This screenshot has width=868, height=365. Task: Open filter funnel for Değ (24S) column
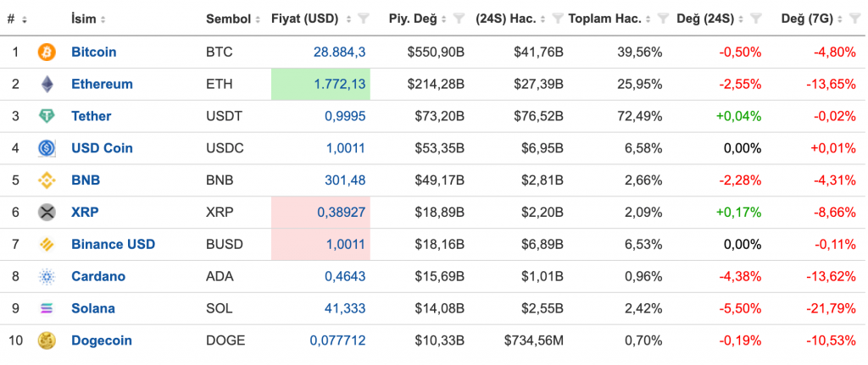[757, 19]
